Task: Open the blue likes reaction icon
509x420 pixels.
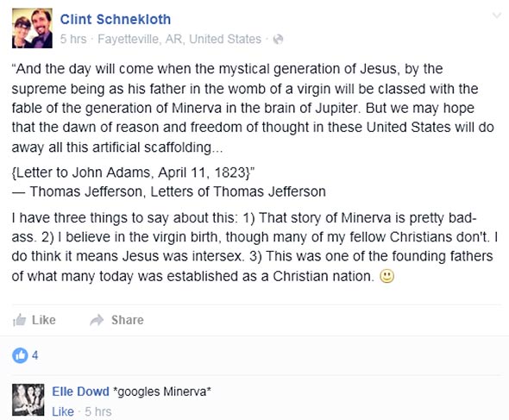Action: click(20, 355)
